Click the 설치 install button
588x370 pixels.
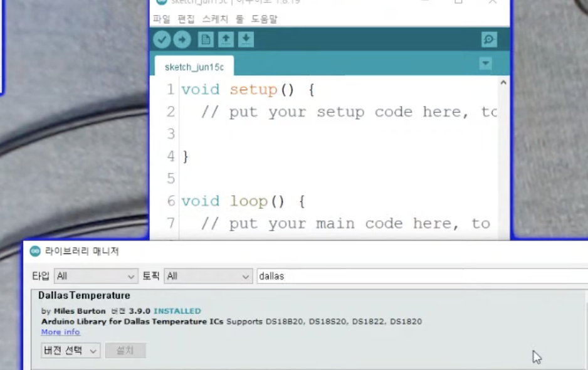125,351
